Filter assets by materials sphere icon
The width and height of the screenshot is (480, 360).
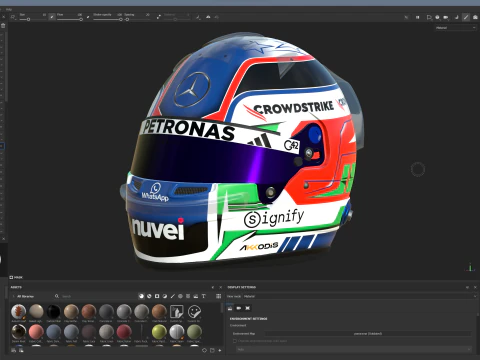click(141, 296)
